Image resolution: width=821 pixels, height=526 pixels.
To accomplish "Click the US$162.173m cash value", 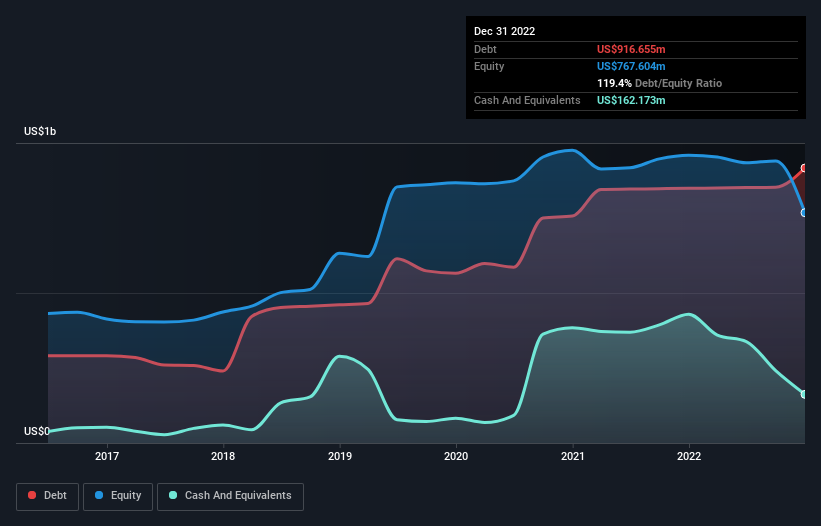I will tap(631, 100).
